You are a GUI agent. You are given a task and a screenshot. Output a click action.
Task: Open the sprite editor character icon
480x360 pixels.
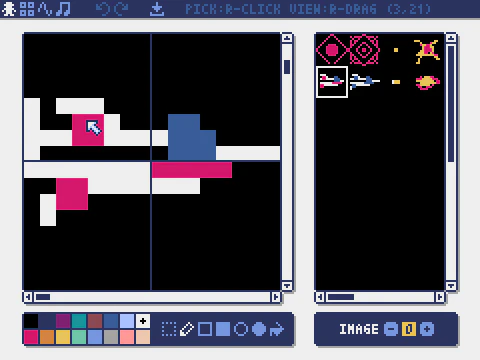[x=8, y=9]
